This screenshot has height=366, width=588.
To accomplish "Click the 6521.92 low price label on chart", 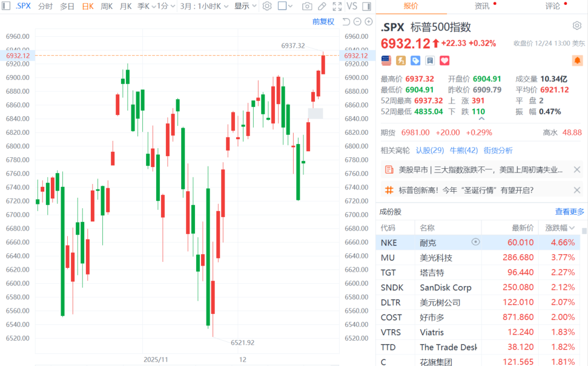I will (x=242, y=342).
